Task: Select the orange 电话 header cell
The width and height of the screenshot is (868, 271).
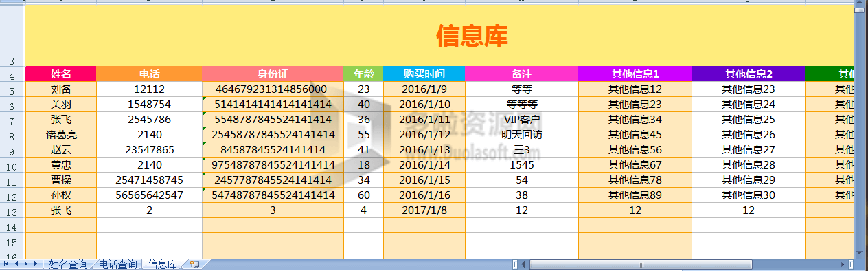Action: (150, 74)
